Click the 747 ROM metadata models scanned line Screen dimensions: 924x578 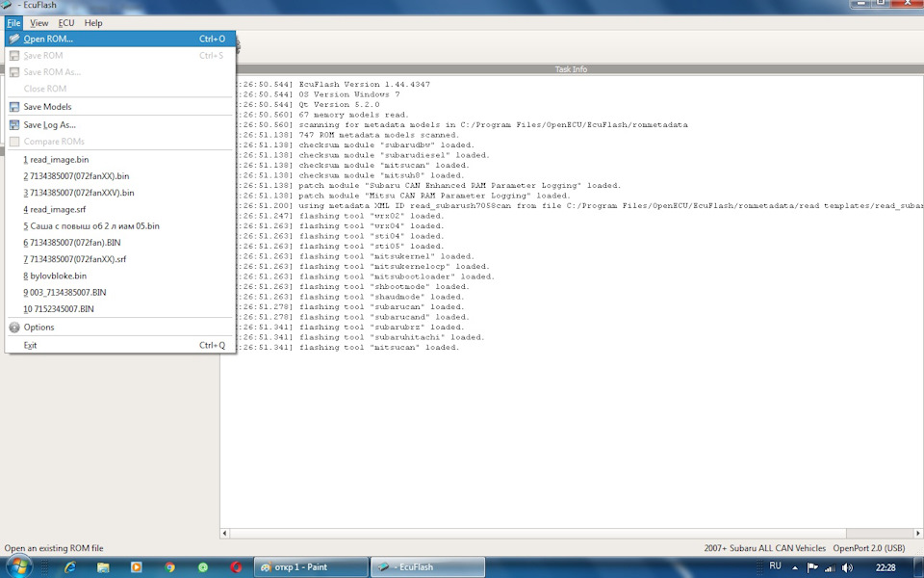[378, 135]
